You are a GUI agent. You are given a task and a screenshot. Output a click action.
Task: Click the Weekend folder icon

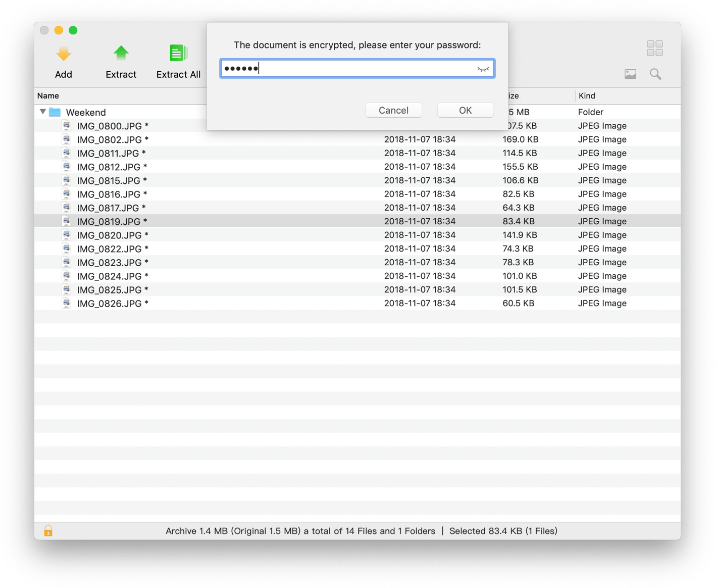point(55,112)
